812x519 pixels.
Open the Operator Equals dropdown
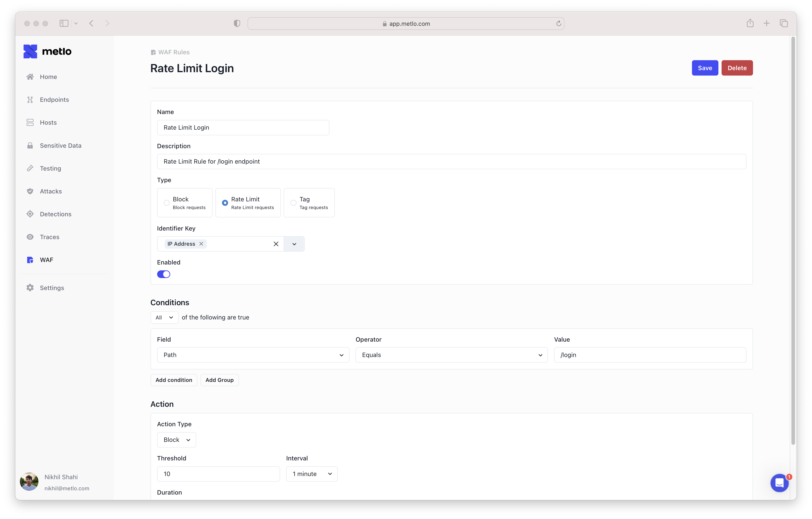[451, 355]
